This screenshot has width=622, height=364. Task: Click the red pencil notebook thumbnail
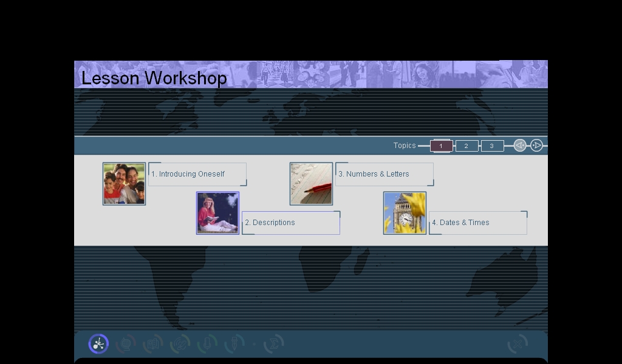coord(311,184)
